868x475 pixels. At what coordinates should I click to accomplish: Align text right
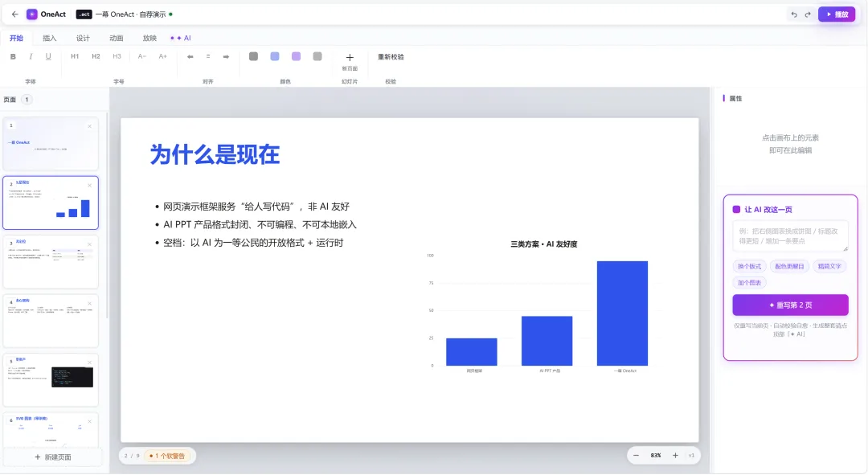226,56
